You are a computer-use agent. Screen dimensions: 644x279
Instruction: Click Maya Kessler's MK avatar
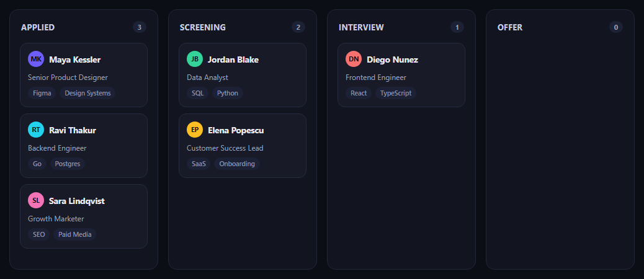[x=36, y=59]
